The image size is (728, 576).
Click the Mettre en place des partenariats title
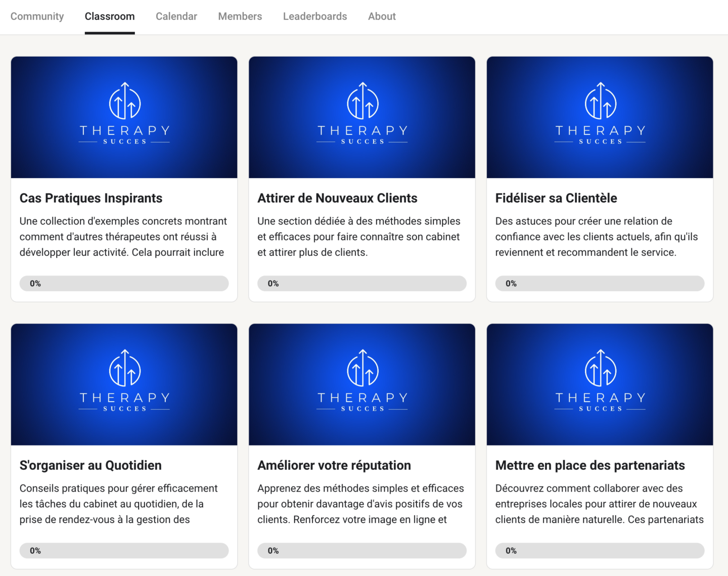pos(590,465)
